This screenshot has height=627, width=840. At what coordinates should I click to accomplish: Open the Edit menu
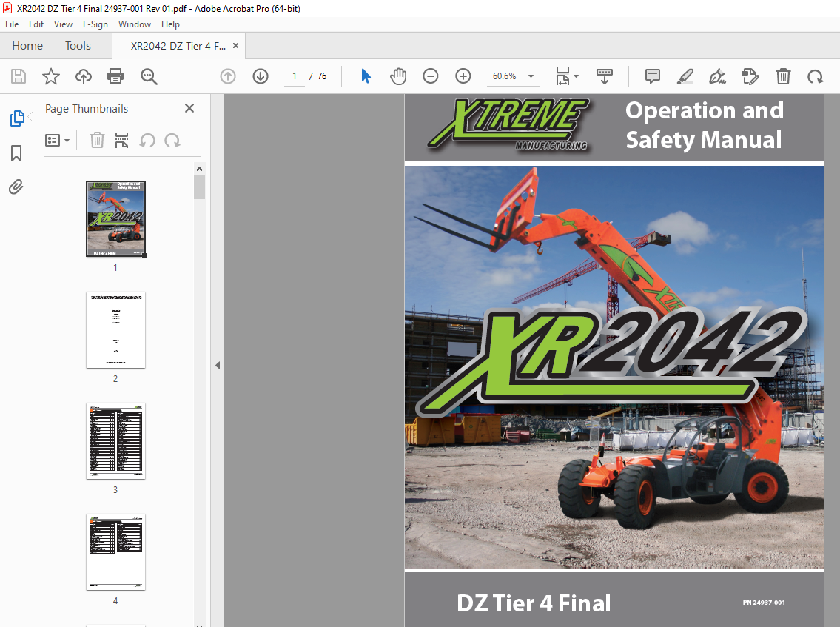[36, 24]
